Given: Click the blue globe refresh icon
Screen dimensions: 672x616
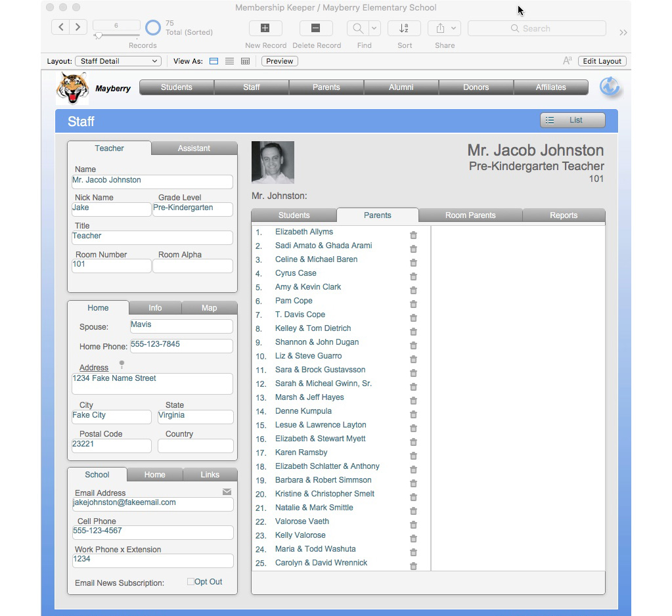Looking at the screenshot, I should click(x=609, y=87).
